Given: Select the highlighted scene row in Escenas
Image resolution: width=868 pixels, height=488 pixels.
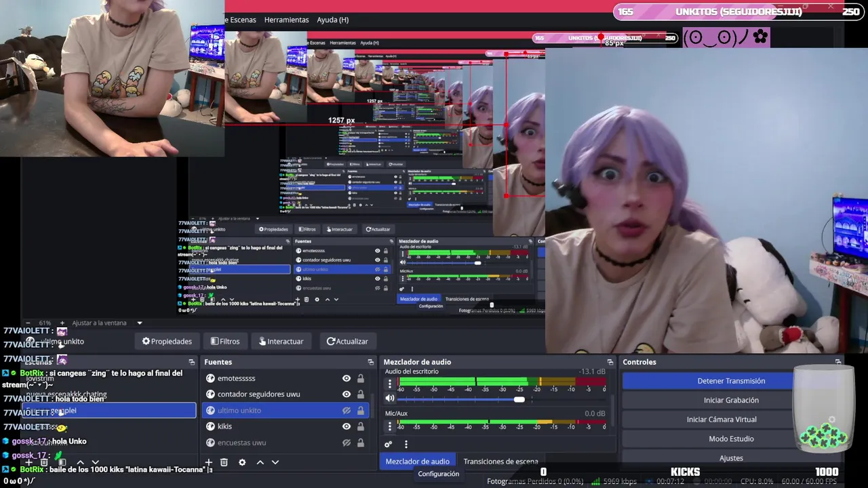Looking at the screenshot, I should [109, 410].
